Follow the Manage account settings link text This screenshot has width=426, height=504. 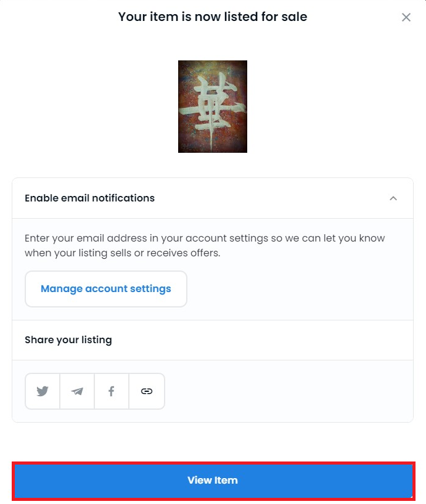(x=106, y=288)
